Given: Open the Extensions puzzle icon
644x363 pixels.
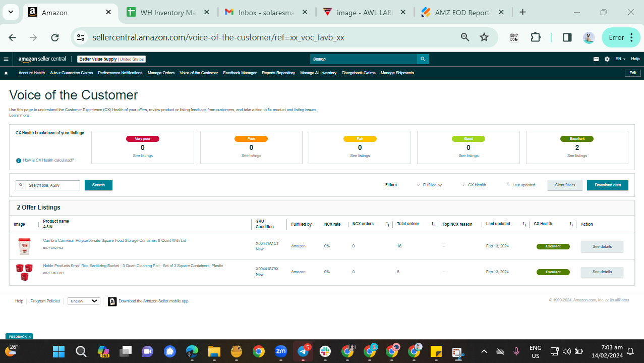Looking at the screenshot, I should 536,37.
